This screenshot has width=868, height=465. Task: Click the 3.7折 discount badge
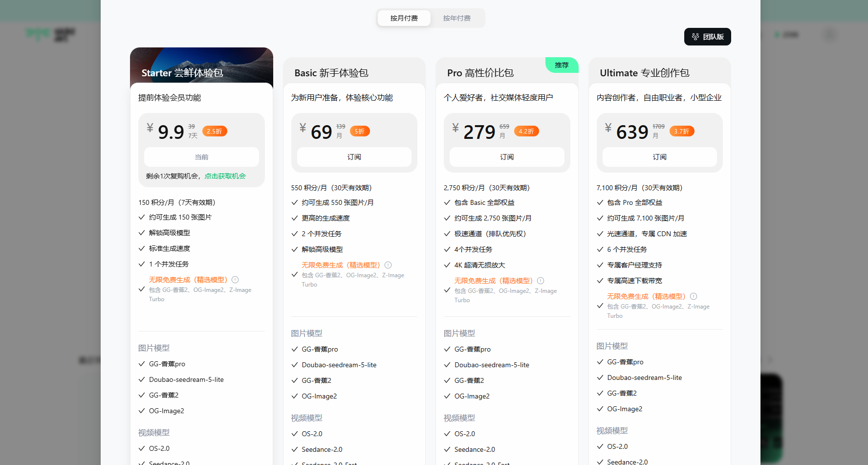(682, 131)
